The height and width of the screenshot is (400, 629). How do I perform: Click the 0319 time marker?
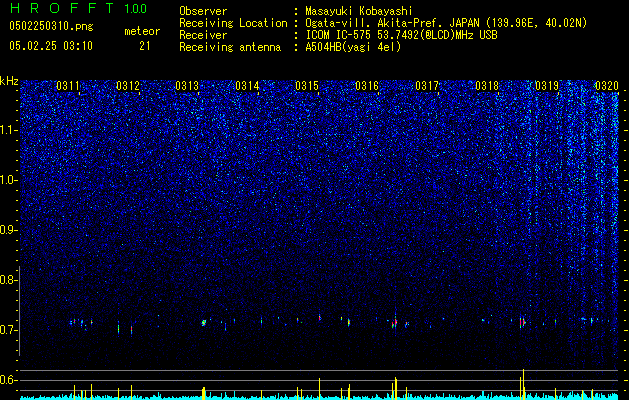point(547,86)
